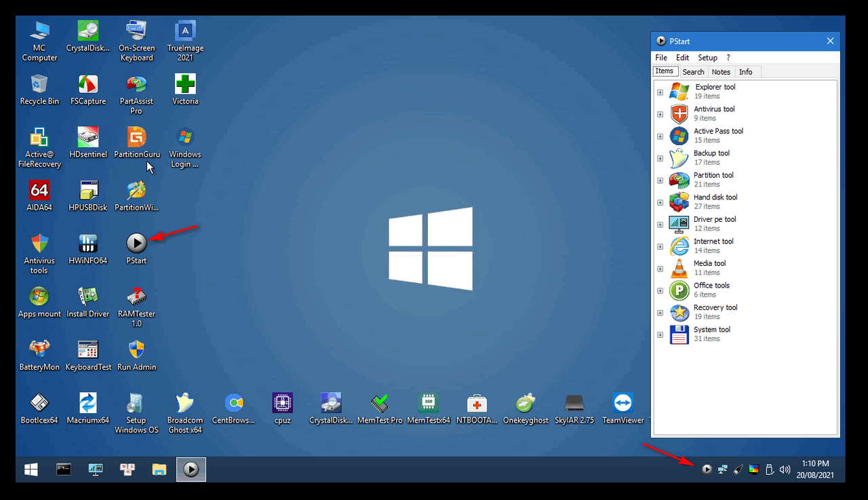Viewport: 868px width, 500px height.
Task: Open the ? help menu
Action: coord(728,58)
